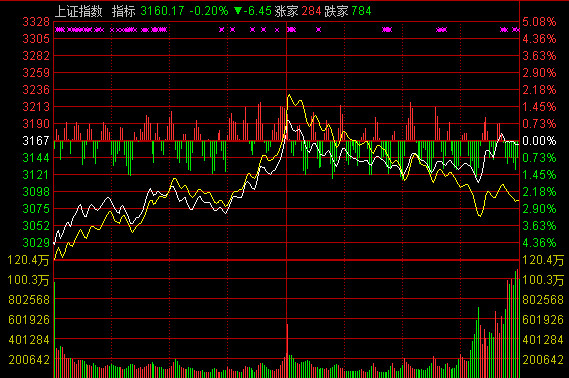Click the 涨家 284 advancers count
569x378 pixels.
pyautogui.click(x=298, y=11)
